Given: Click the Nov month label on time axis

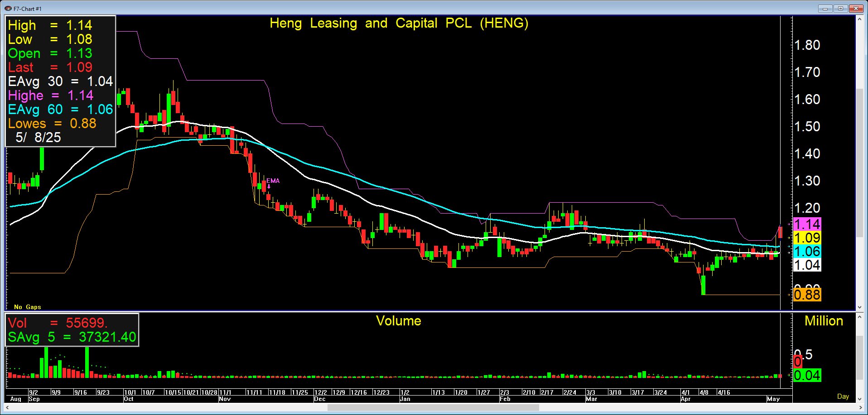Looking at the screenshot, I should click(225, 399).
